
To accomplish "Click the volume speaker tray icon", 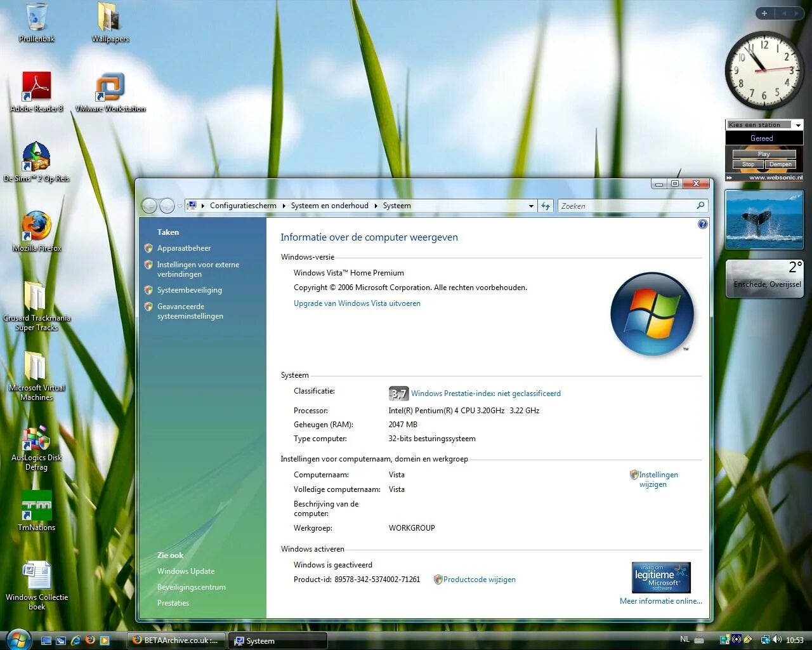I will 777,640.
